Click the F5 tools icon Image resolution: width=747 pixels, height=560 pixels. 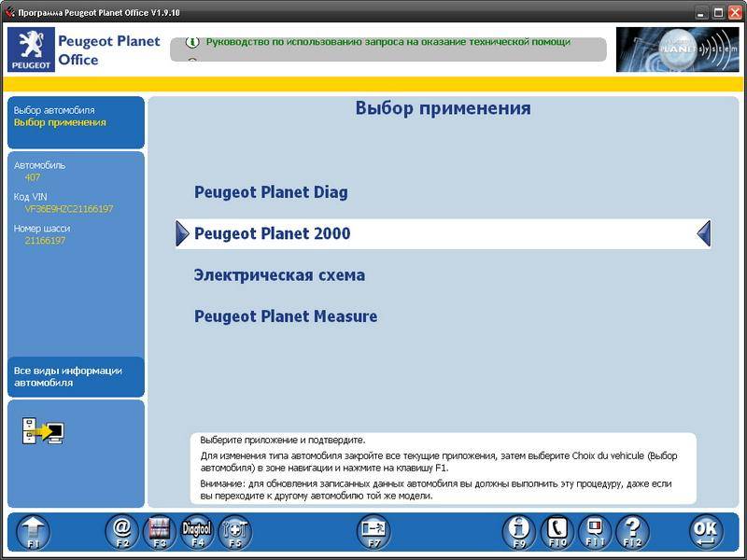234,531
